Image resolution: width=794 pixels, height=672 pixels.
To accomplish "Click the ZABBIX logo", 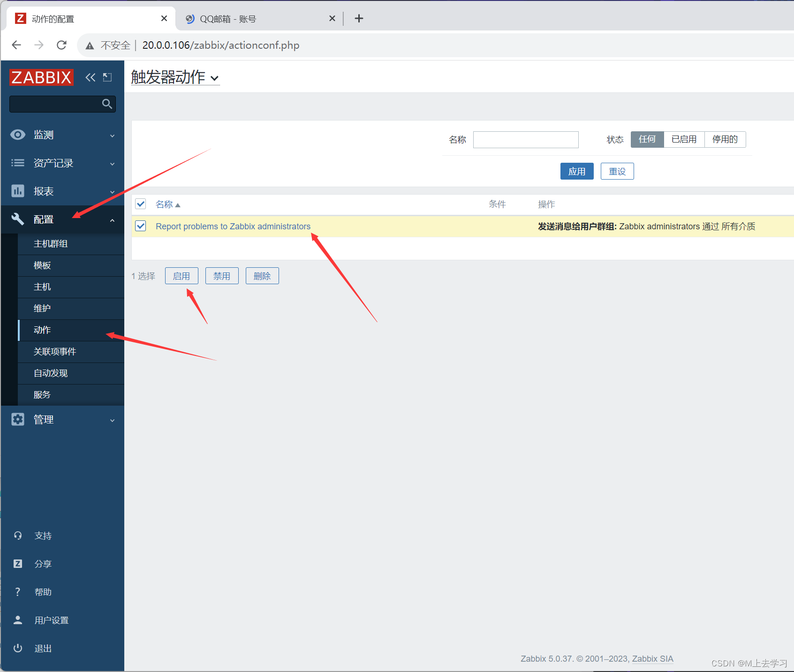I will tap(41, 77).
